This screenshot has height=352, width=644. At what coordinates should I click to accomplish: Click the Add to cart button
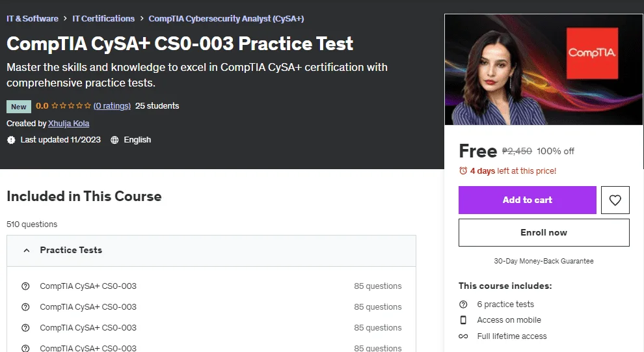(528, 200)
